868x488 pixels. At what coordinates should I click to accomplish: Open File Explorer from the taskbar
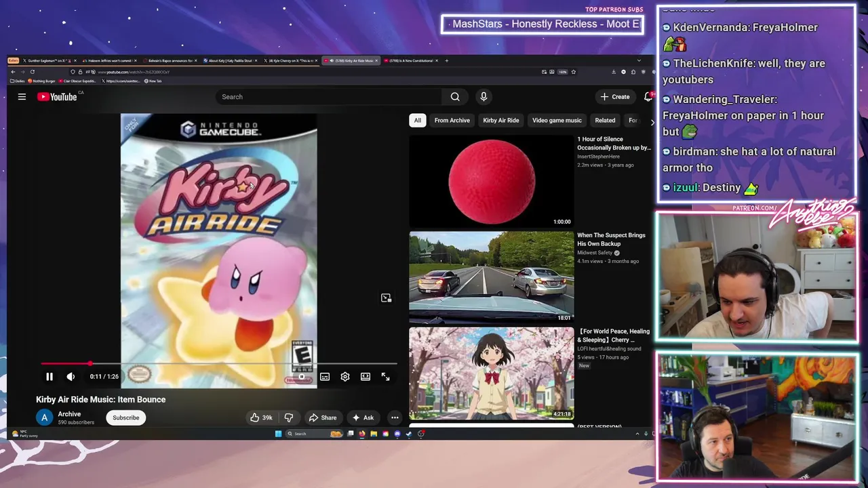[x=374, y=434]
